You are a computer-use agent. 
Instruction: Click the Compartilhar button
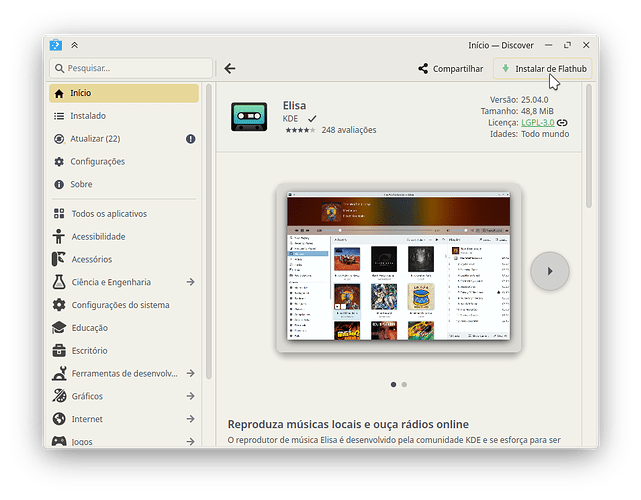[450, 69]
